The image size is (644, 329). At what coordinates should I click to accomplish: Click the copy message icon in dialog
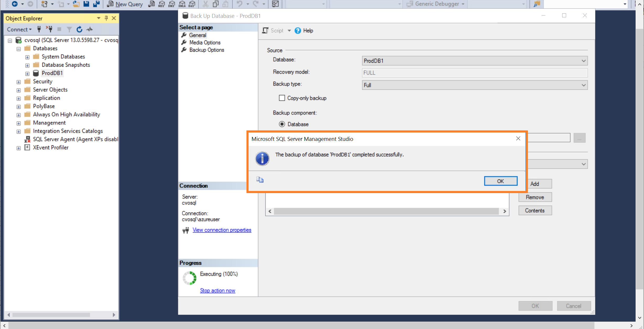[x=260, y=180]
